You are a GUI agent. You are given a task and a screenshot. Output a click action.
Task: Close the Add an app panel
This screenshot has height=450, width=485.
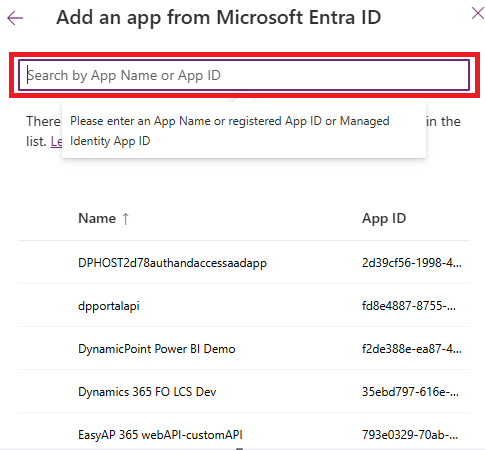478,14
